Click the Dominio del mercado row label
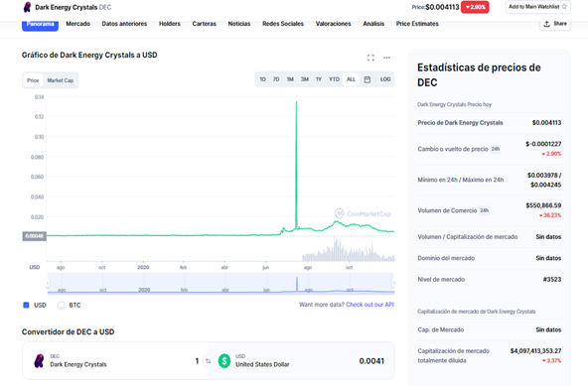The width and height of the screenshot is (588, 386). click(x=446, y=258)
